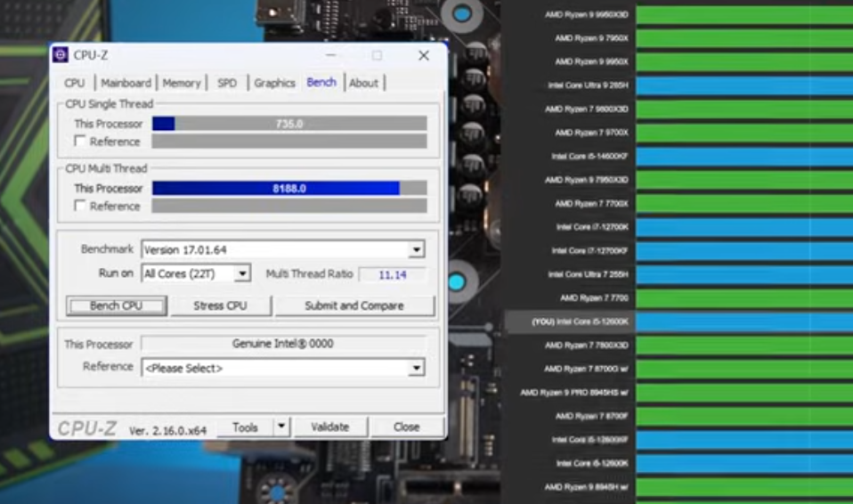Click the highlighted (YOU) Intel Core i5-12600K row
Viewport: 853px width, 504px height.
pyautogui.click(x=678, y=321)
